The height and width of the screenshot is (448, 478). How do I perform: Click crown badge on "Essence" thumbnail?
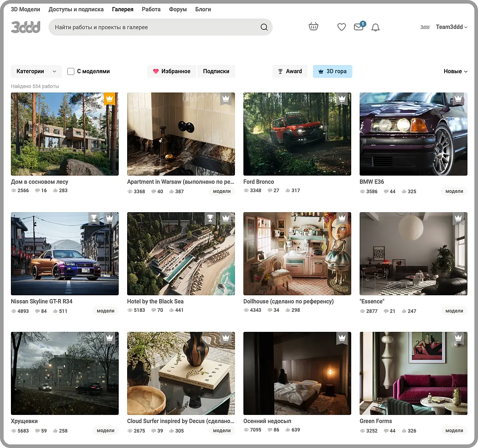pos(458,219)
